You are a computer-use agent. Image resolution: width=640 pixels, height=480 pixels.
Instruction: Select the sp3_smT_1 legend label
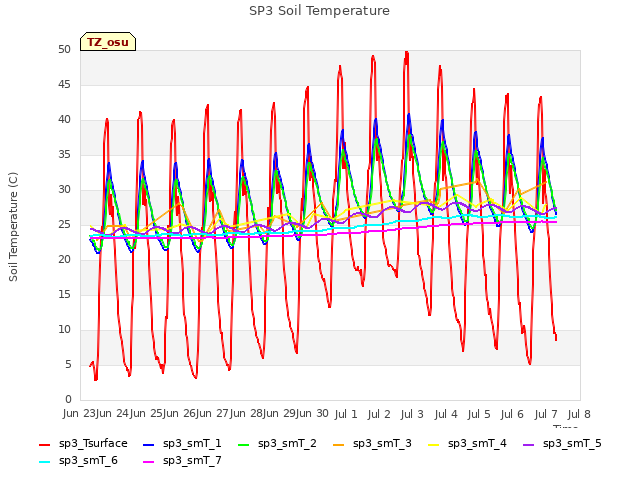(192, 444)
